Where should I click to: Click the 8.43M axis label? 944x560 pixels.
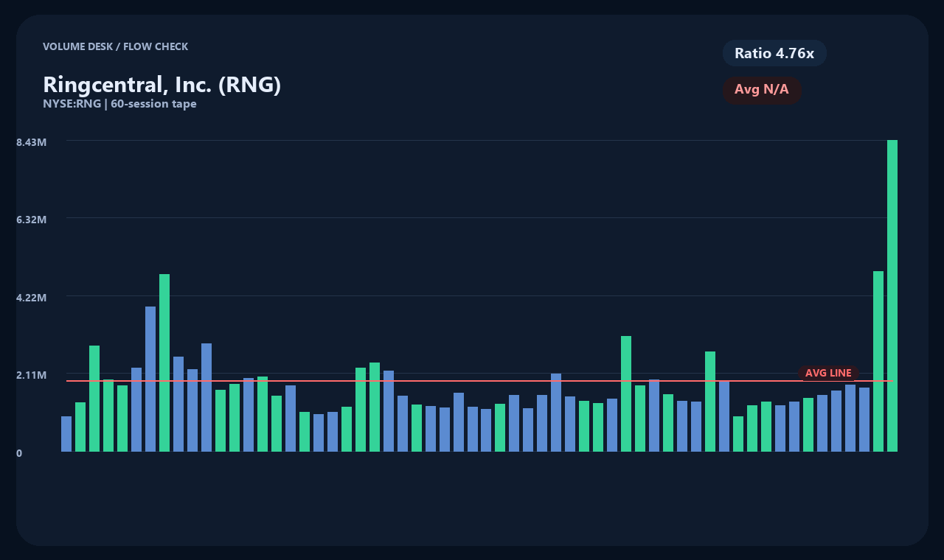click(32, 142)
